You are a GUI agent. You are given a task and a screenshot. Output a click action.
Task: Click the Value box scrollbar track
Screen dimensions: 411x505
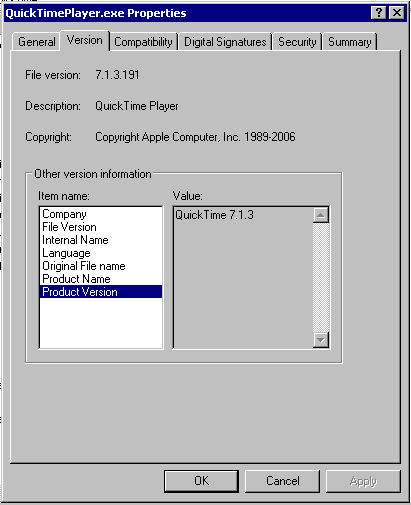(x=321, y=277)
